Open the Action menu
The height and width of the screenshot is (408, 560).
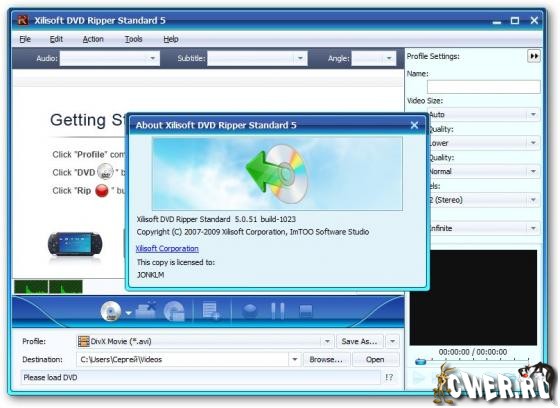[x=93, y=39]
